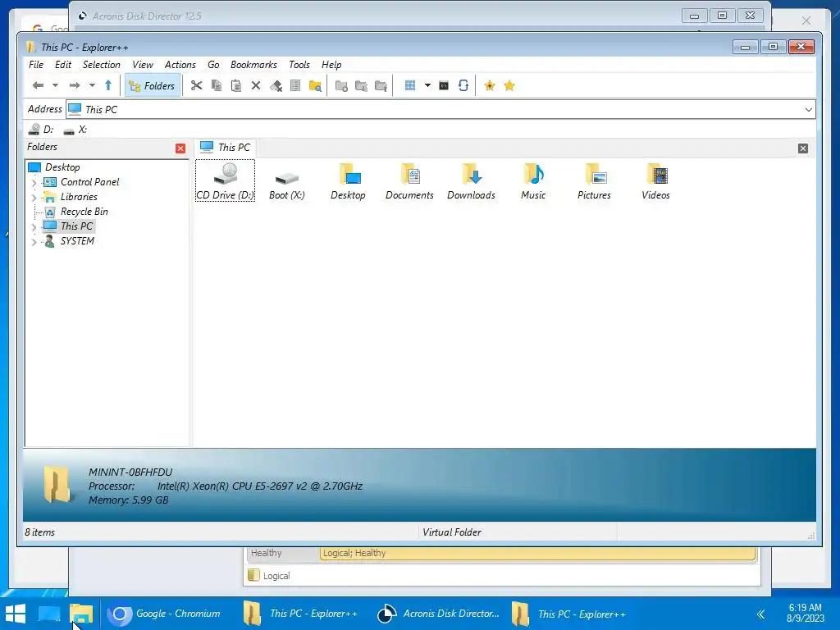Click the Views grid icon
840x630 pixels.
click(410, 85)
